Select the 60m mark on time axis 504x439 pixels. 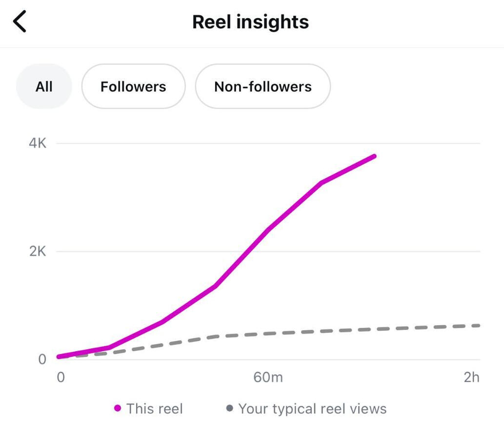click(268, 377)
